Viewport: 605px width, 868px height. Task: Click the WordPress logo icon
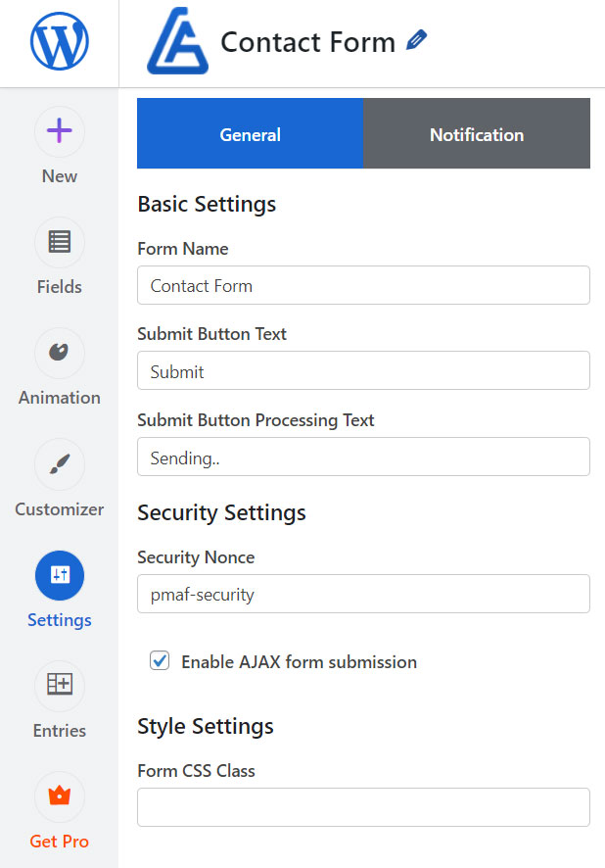(59, 41)
